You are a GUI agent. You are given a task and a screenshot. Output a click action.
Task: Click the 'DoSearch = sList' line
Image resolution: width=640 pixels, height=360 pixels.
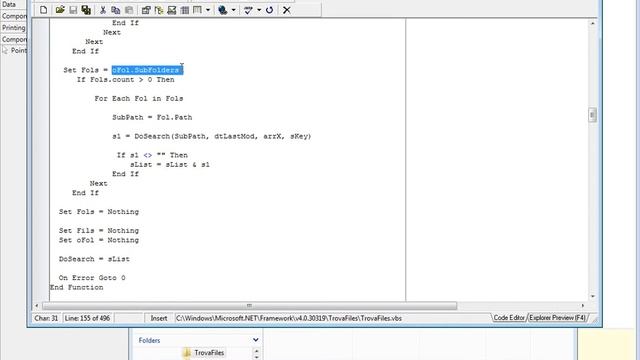[x=94, y=259]
